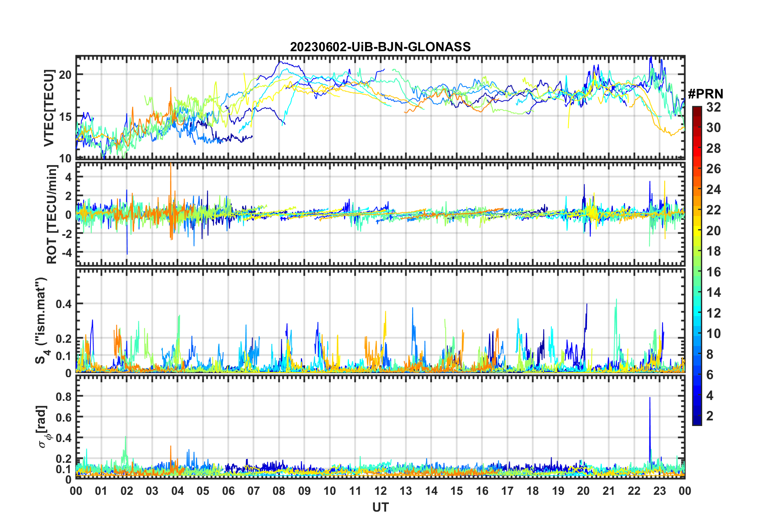
Task: Click the 12 hour tick on the UT axis
Action: [x=380, y=491]
